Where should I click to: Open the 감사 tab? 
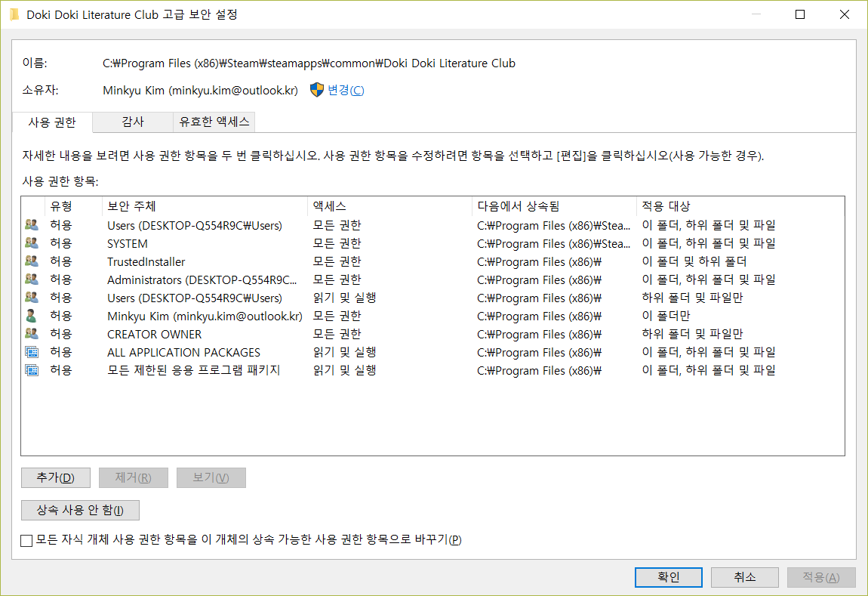click(x=133, y=122)
